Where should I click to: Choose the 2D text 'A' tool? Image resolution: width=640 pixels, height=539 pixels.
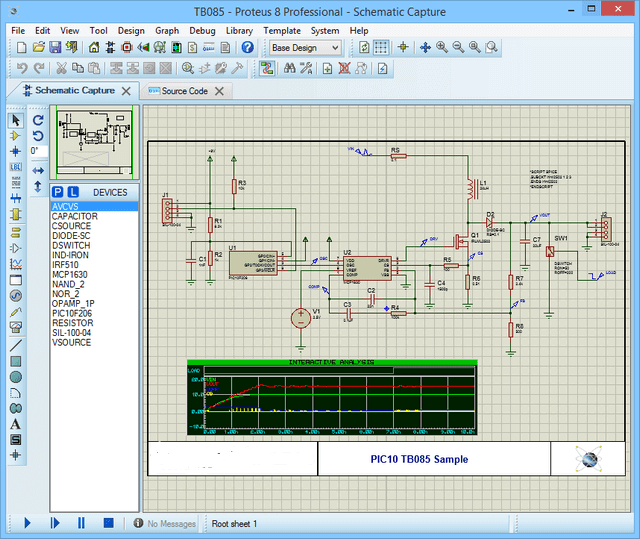[x=15, y=424]
